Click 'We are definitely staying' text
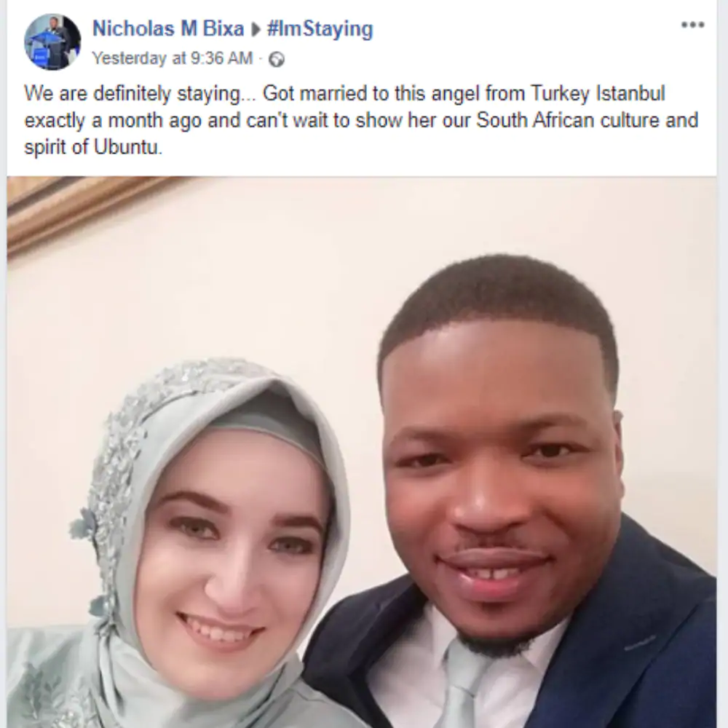 tap(132, 94)
